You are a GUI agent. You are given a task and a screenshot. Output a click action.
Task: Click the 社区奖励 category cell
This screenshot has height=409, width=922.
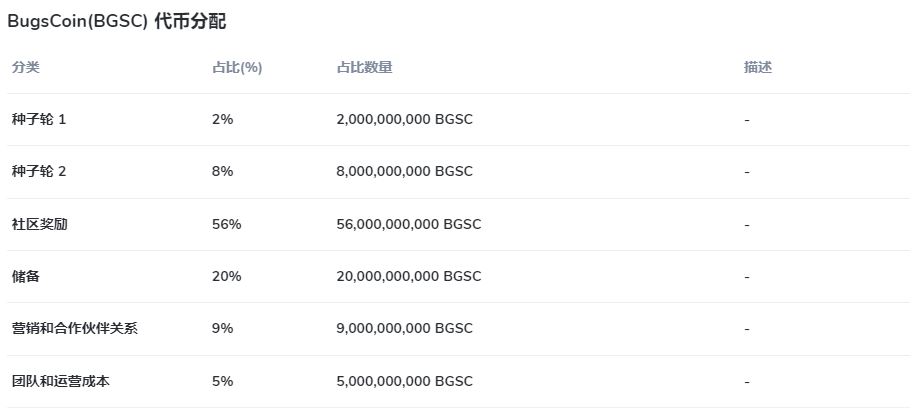(x=40, y=224)
